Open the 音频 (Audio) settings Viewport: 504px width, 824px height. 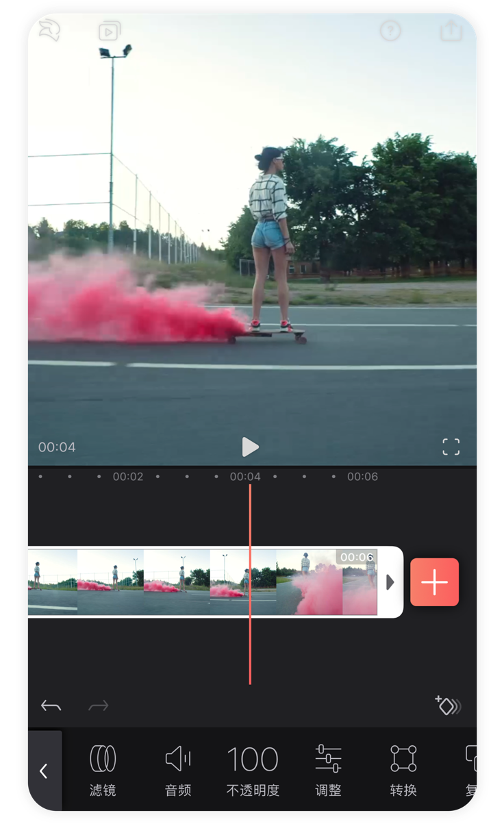click(x=178, y=770)
